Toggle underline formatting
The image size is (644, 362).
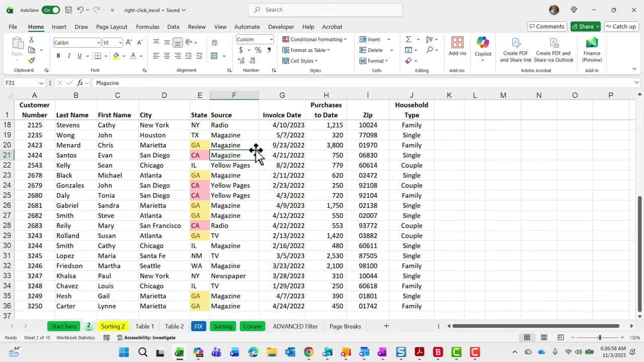(79, 55)
